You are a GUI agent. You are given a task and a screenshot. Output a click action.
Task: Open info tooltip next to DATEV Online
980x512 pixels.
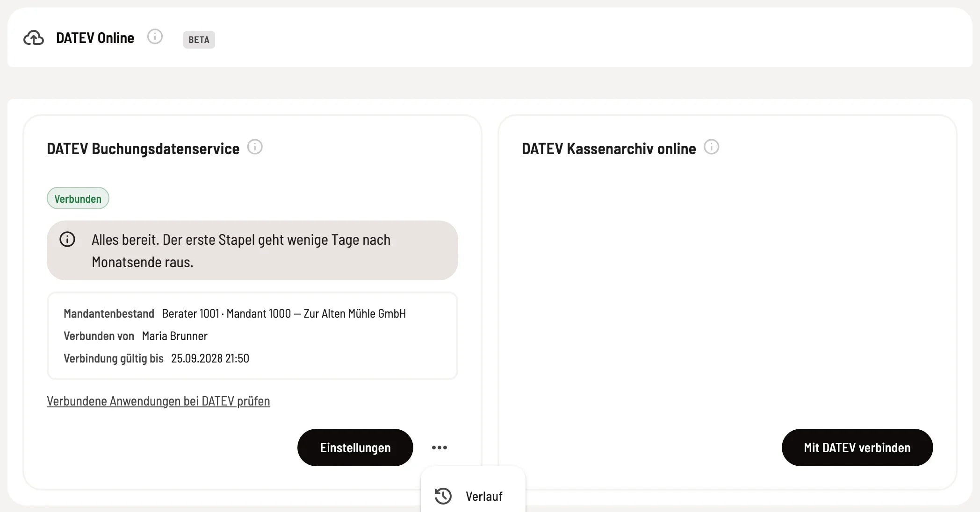pos(155,36)
